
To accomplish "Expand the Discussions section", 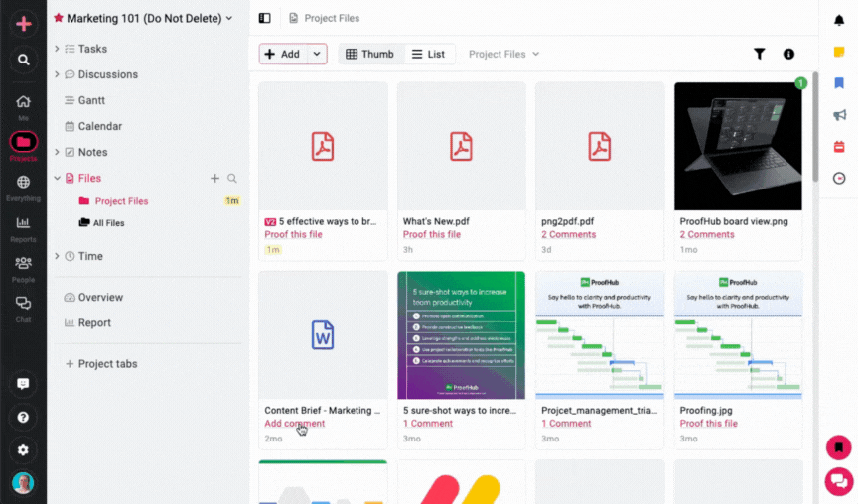I will 57,74.
